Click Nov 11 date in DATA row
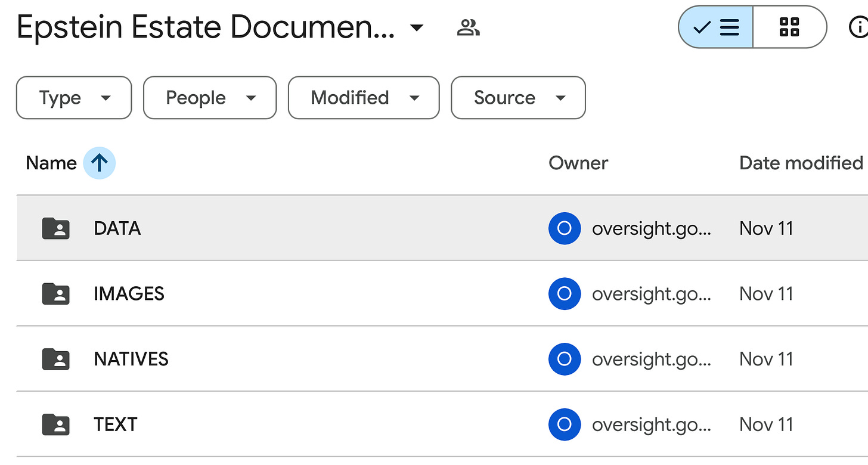868x465 pixels. pyautogui.click(x=766, y=228)
